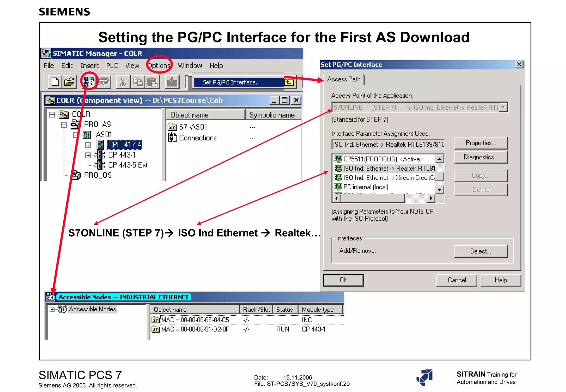Open the PLC menu

point(112,66)
